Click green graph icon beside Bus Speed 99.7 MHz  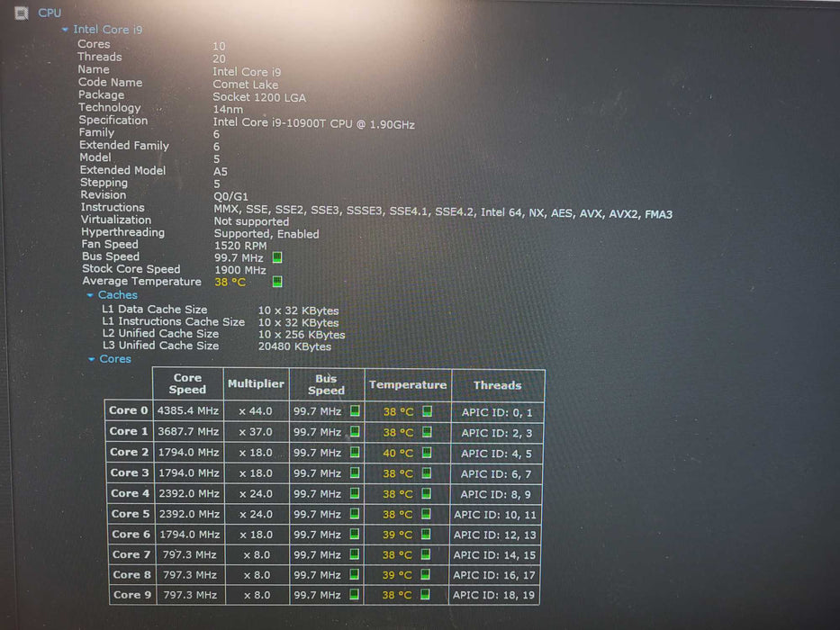coord(277,256)
